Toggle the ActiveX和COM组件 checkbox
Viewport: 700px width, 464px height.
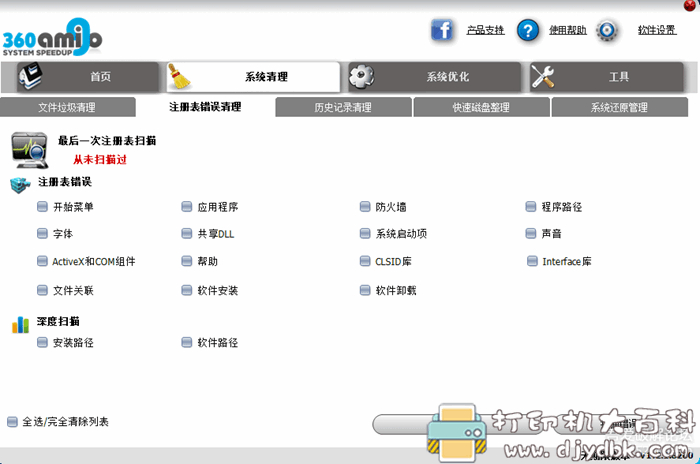(42, 261)
